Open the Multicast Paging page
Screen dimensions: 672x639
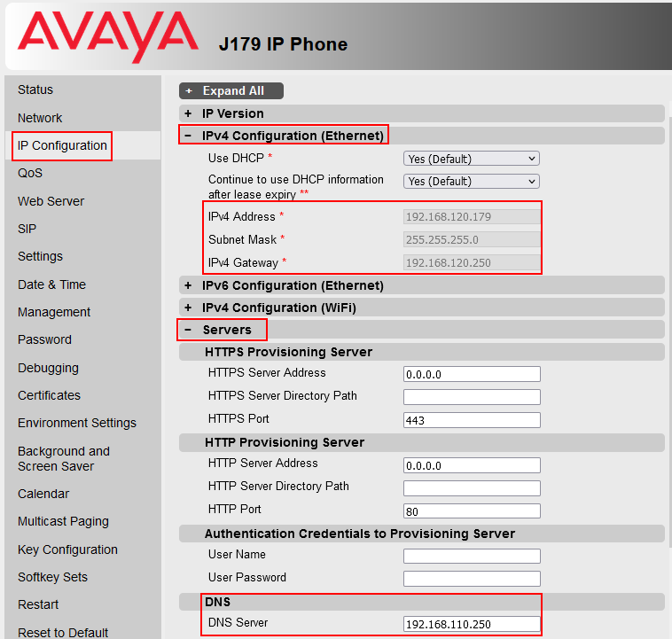(x=64, y=521)
